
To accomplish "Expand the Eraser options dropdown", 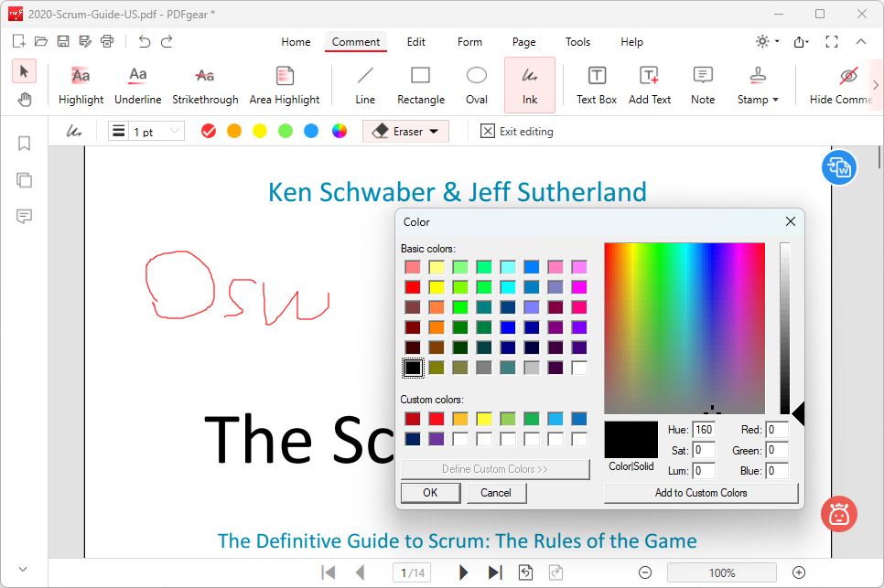I will [433, 132].
